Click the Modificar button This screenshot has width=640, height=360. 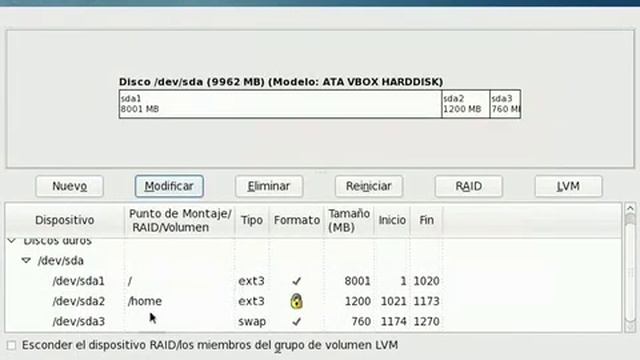[169, 187]
